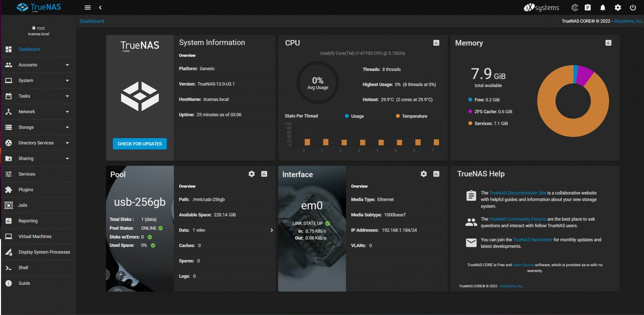
Task: Click the Accounts people icon
Action: [9, 65]
